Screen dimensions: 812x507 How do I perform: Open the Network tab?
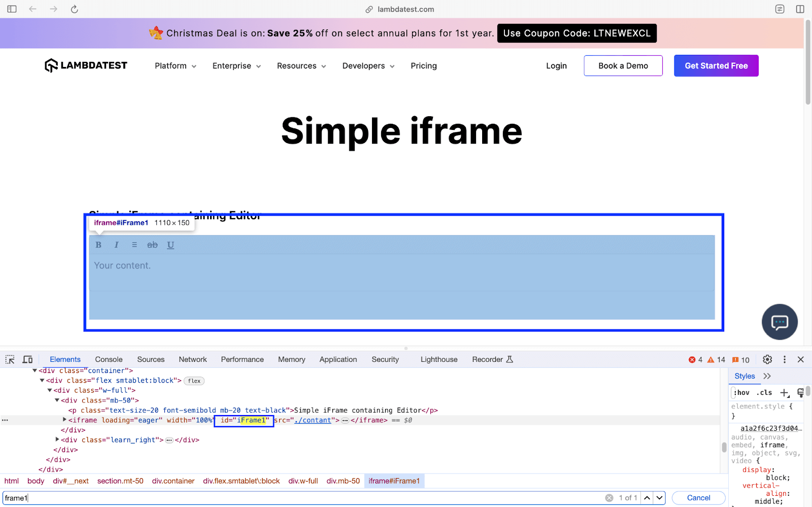tap(192, 359)
